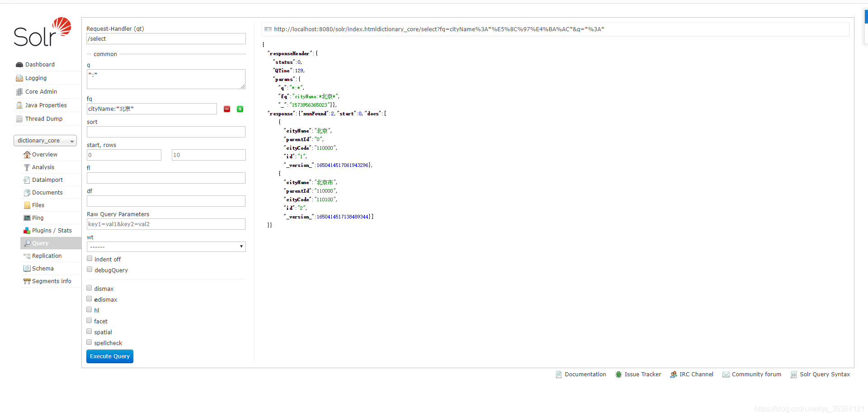Open Java Properties page
The height and width of the screenshot is (417, 868).
tap(46, 105)
